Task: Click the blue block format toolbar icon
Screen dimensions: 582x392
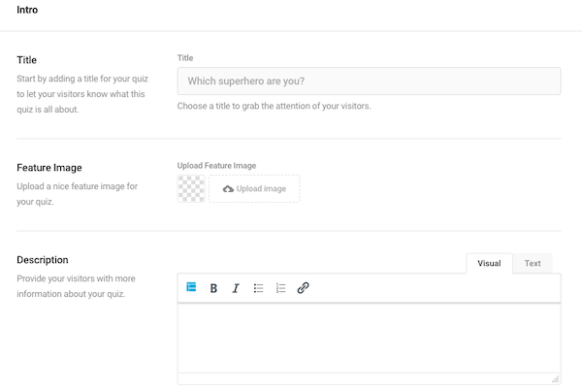Action: point(191,288)
